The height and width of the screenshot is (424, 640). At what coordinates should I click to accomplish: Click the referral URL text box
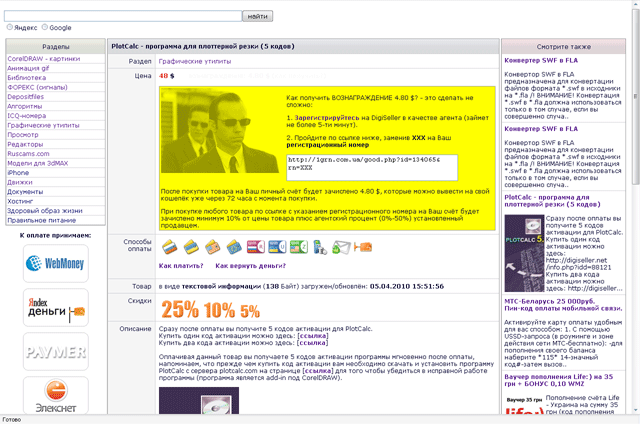[372, 167]
